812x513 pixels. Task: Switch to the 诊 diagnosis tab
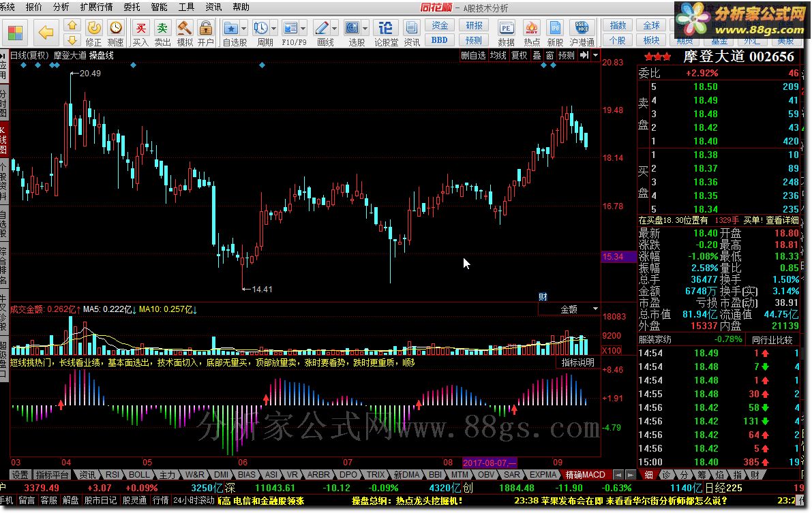point(667,475)
